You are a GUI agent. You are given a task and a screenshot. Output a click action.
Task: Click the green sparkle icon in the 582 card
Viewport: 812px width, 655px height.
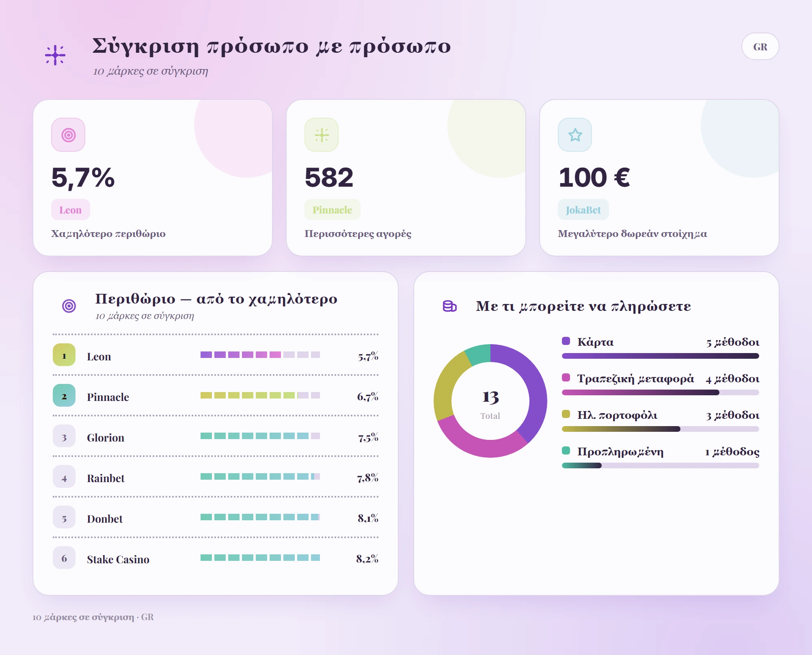tap(322, 135)
